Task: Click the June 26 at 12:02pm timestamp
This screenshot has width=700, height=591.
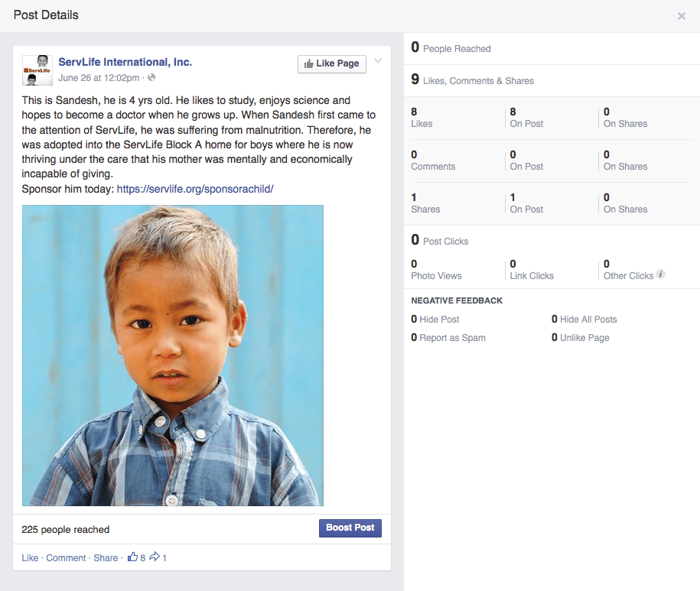Action: [99, 77]
